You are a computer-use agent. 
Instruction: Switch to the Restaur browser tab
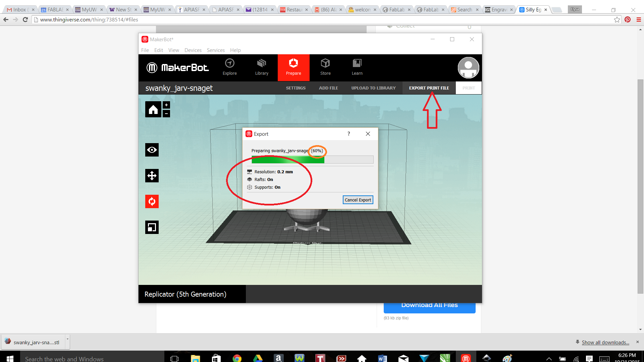(294, 10)
